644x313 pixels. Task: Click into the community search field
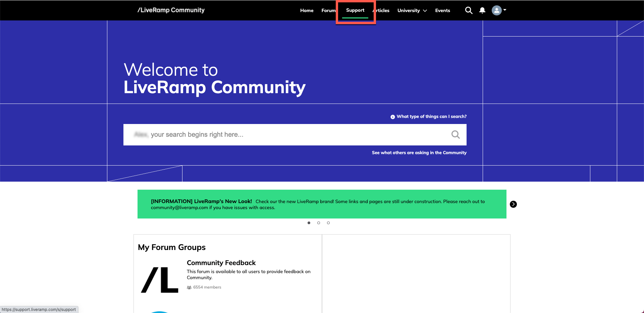pyautogui.click(x=295, y=135)
